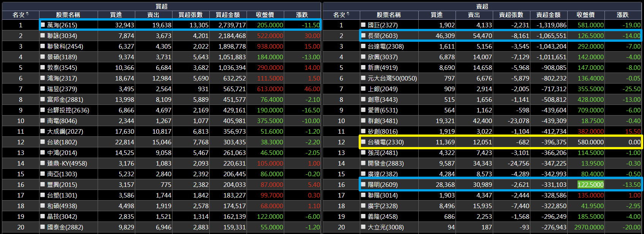The height and width of the screenshot is (234, 644).
Task: Click the 買超 table title header
Action: tap(161, 6)
